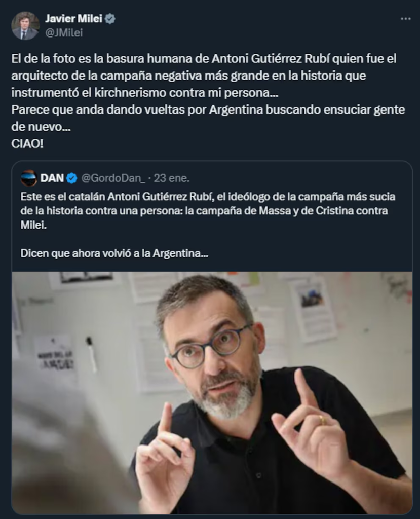Viewport: 420px width, 519px height.
Task: Open the quoted photo of the man with glasses
Action: pyautogui.click(x=212, y=393)
